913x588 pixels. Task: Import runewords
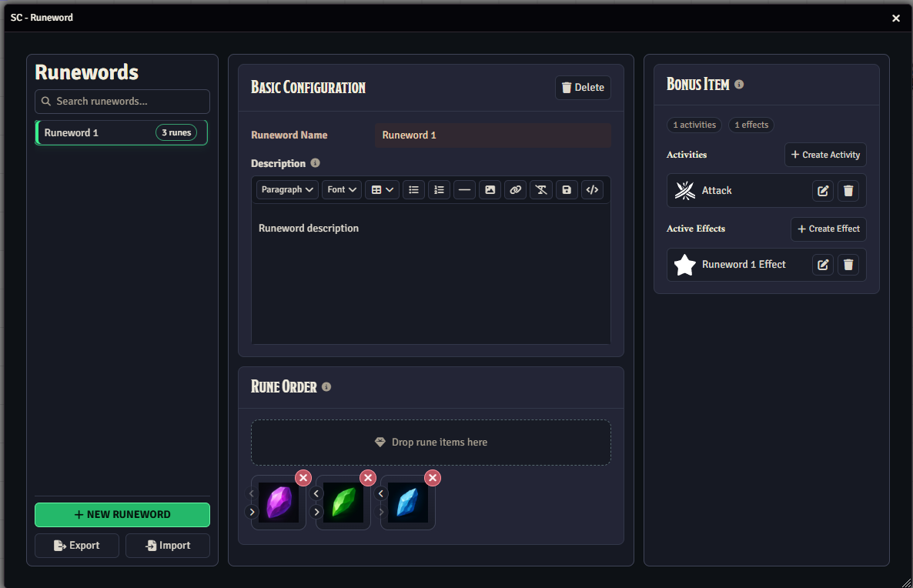[168, 546]
